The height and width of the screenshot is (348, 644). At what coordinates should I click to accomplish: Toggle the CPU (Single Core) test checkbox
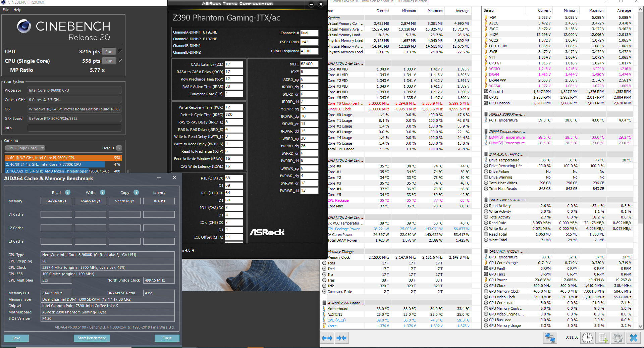(120, 61)
